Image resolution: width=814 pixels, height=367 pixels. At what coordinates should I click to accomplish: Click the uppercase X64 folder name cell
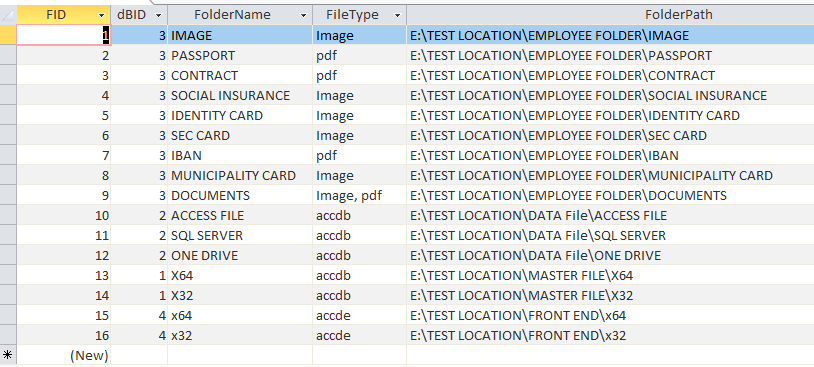[240, 275]
